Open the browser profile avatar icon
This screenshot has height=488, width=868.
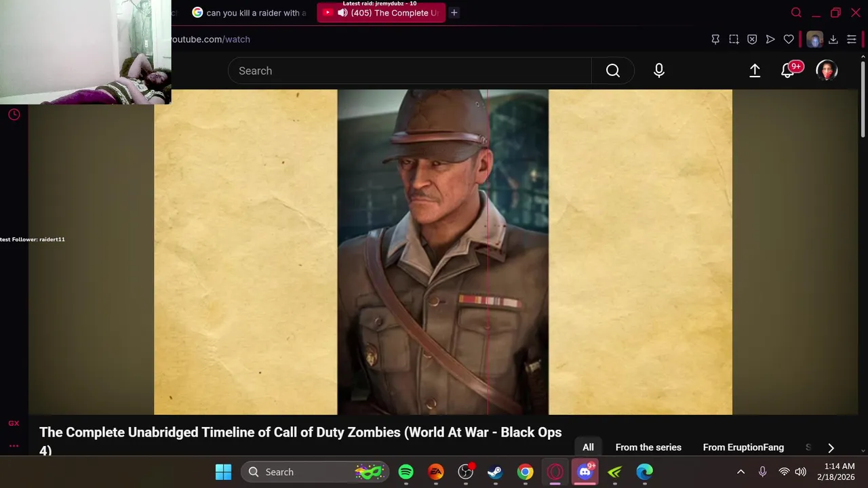click(x=814, y=39)
